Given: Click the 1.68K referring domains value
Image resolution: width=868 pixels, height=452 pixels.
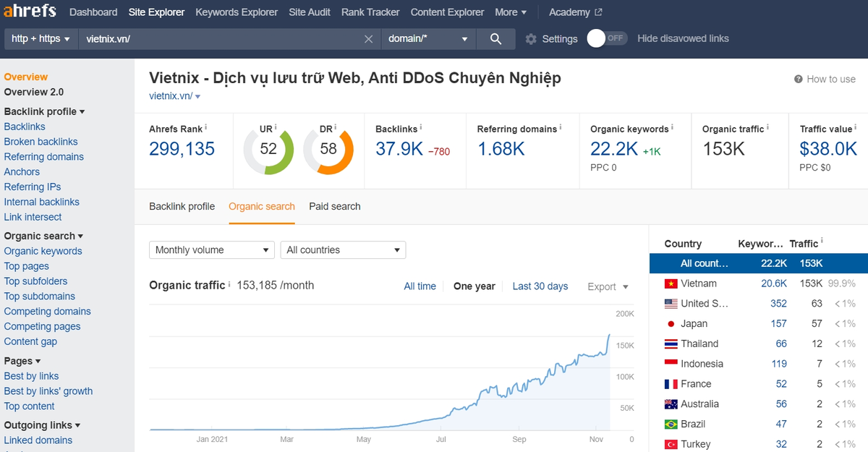Looking at the screenshot, I should click(x=501, y=149).
